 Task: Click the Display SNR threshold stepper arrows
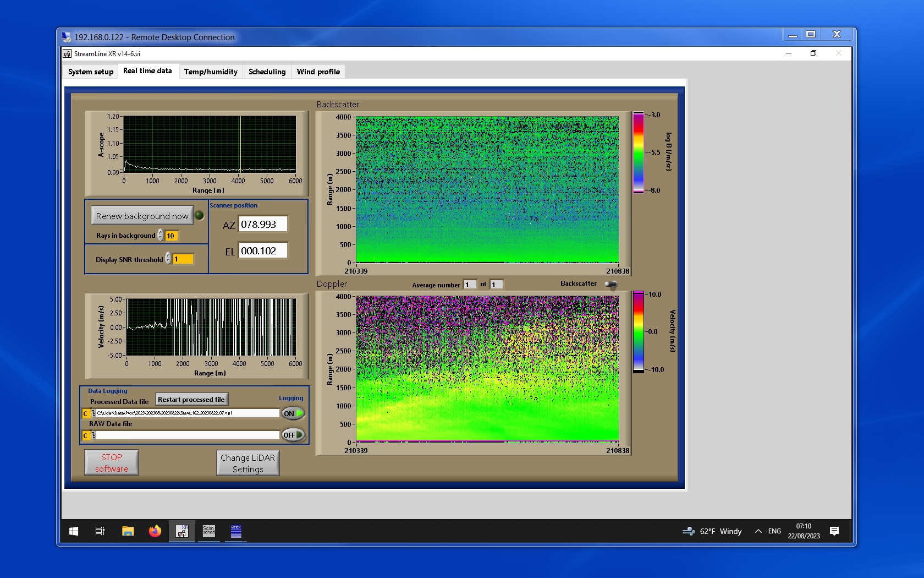click(168, 259)
